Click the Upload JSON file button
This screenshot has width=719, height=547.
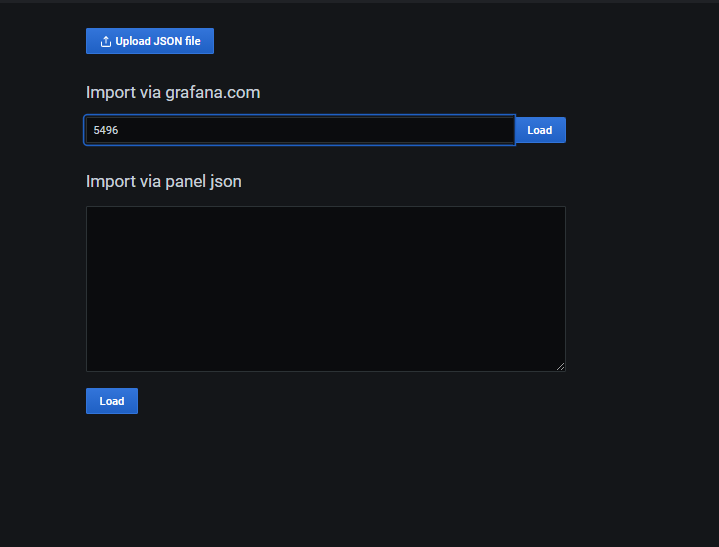click(150, 41)
